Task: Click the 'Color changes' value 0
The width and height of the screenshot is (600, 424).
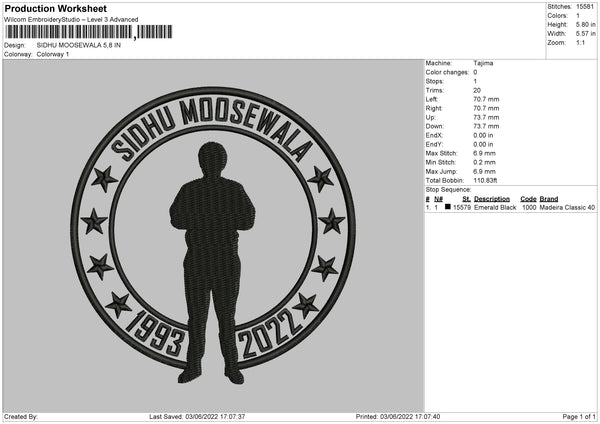Action: click(x=475, y=72)
